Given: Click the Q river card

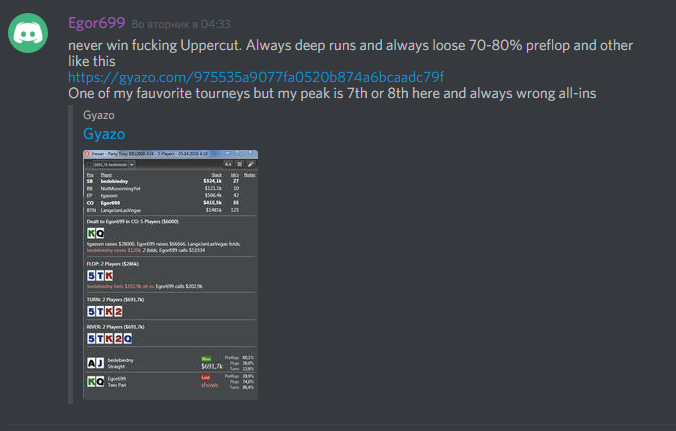Looking at the screenshot, I should pos(128,339).
